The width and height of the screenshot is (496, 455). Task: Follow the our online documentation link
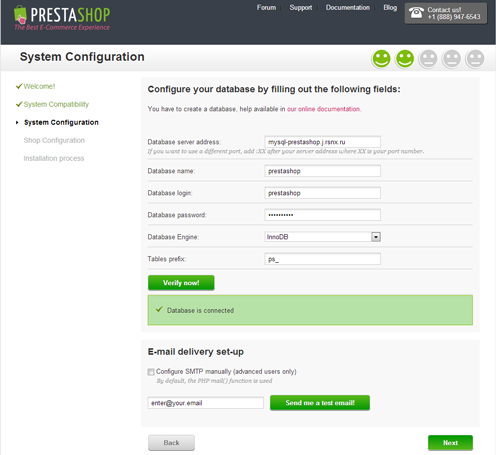point(323,109)
